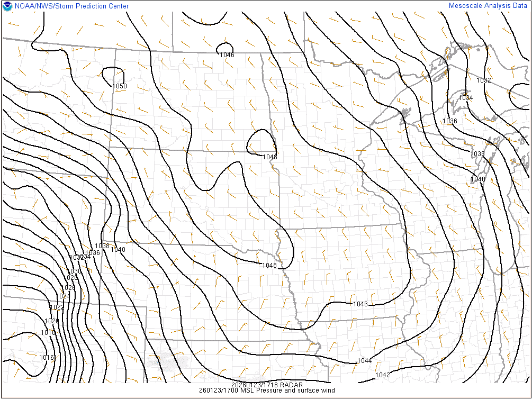This screenshot has width=532, height=400.
Task: Select the 1050 isobar label
Action: 119,86
